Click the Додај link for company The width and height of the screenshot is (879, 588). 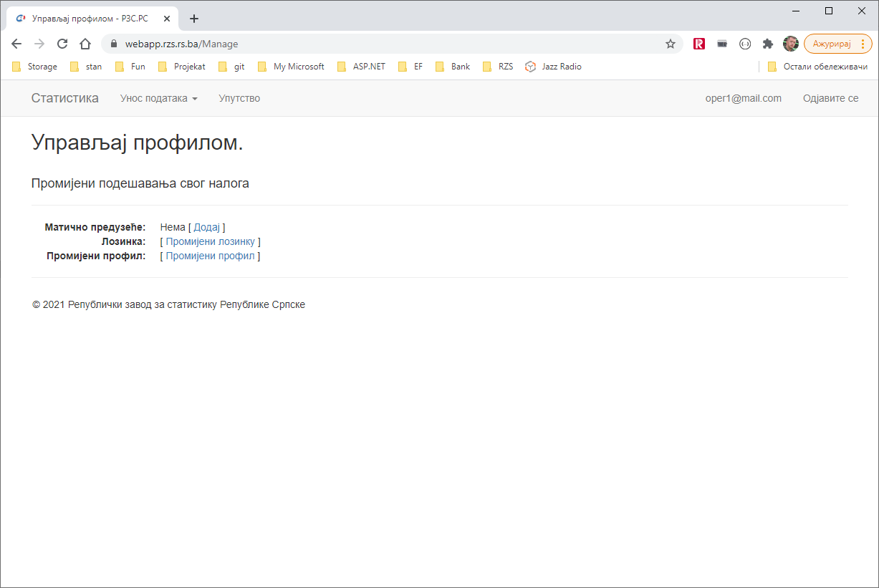click(x=206, y=227)
